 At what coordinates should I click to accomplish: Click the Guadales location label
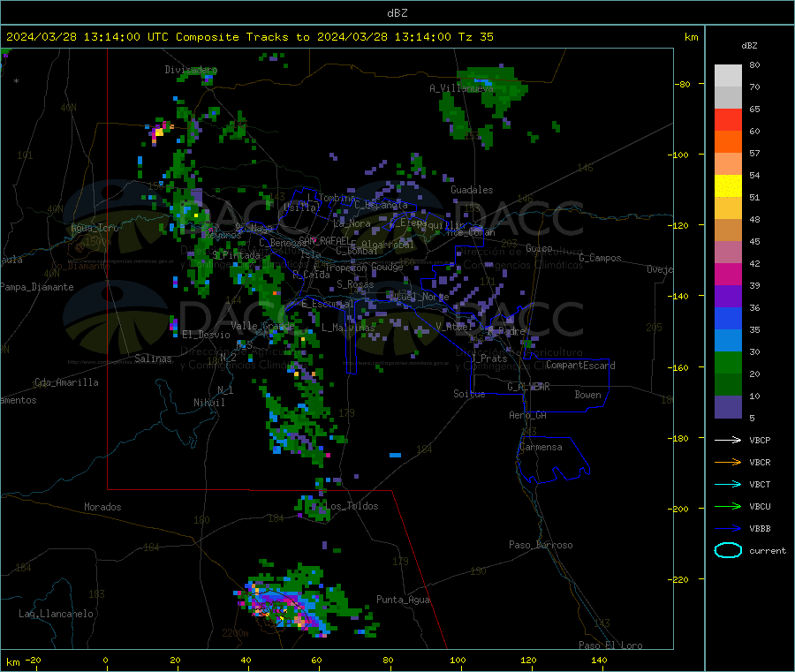click(x=472, y=190)
